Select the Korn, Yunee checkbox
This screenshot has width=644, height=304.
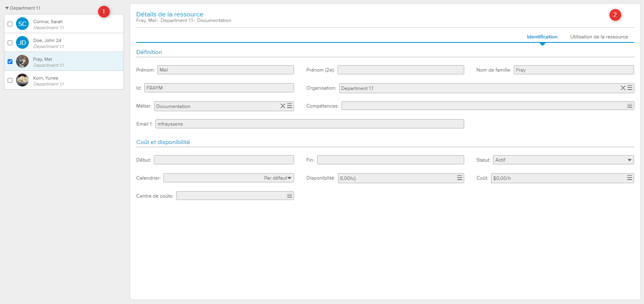10,80
